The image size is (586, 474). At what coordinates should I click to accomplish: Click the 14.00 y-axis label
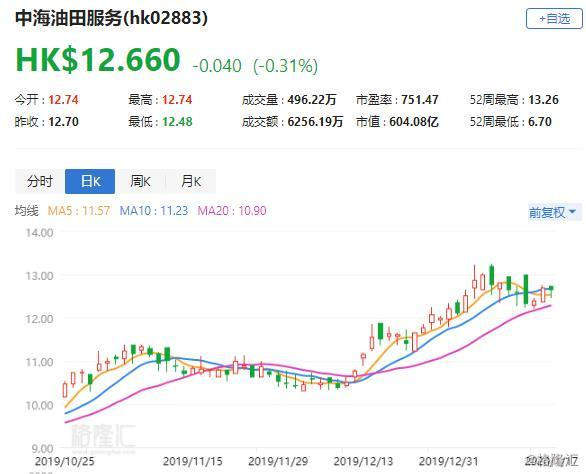point(39,233)
